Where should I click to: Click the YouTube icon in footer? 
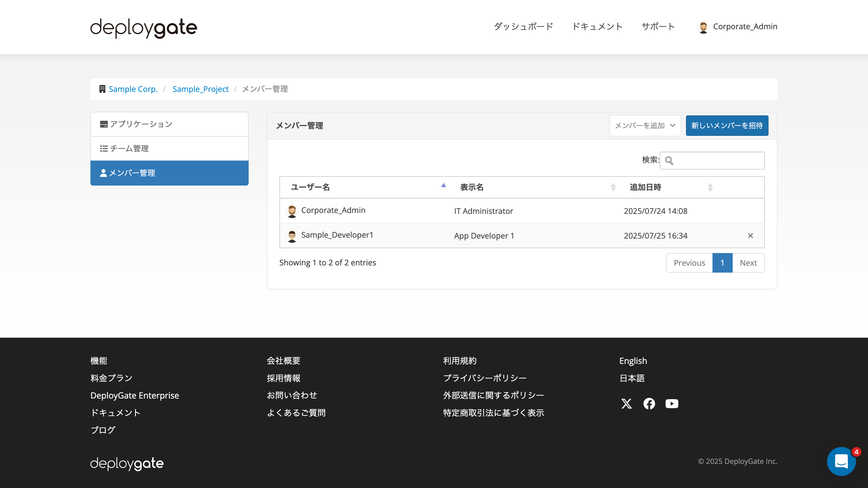click(x=671, y=403)
